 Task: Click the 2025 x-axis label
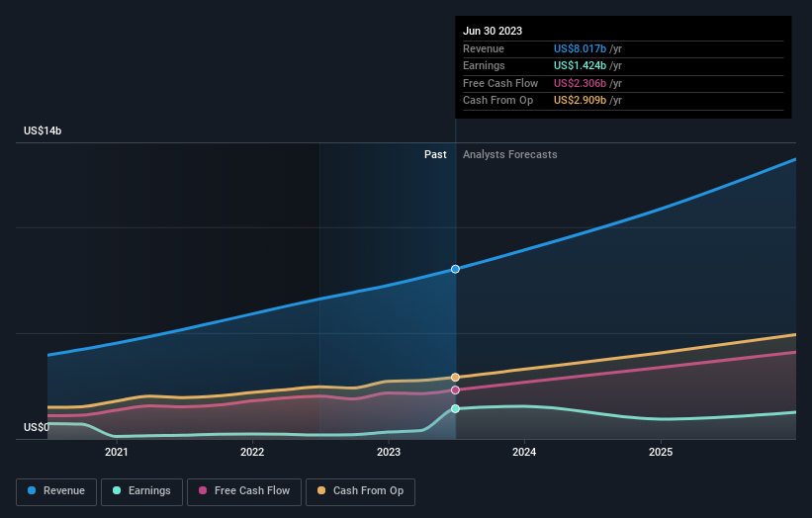tap(661, 452)
